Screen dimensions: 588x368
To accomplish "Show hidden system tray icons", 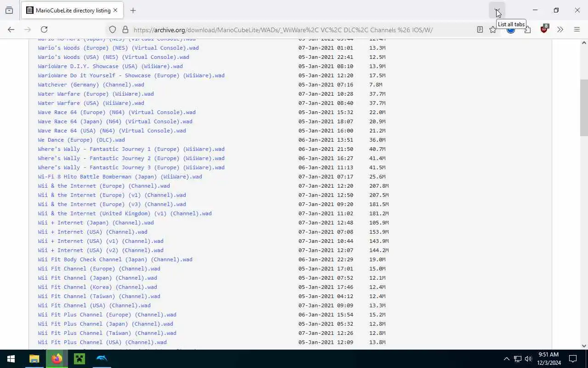I will (506, 359).
